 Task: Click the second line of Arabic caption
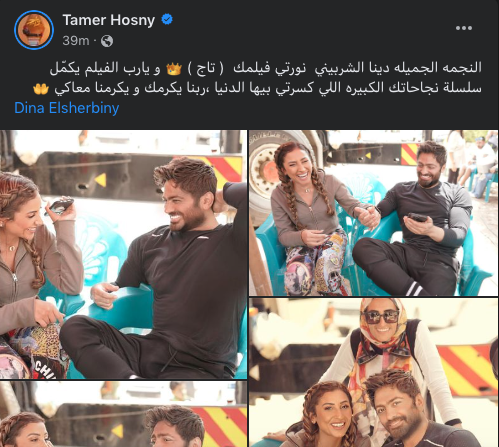pos(257,88)
